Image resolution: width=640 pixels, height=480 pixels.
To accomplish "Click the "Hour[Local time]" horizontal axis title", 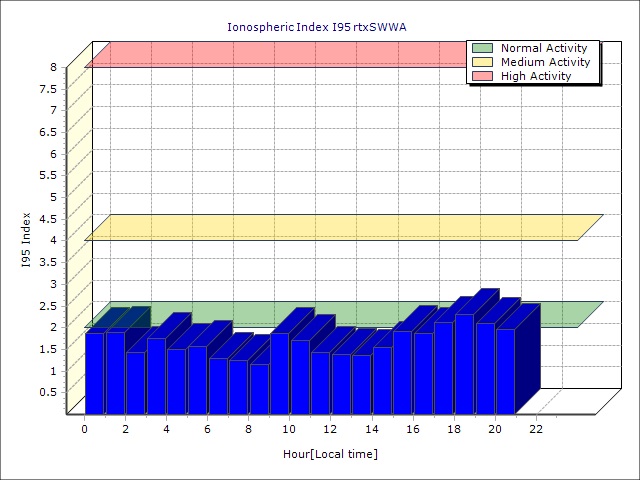I will click(x=330, y=455).
